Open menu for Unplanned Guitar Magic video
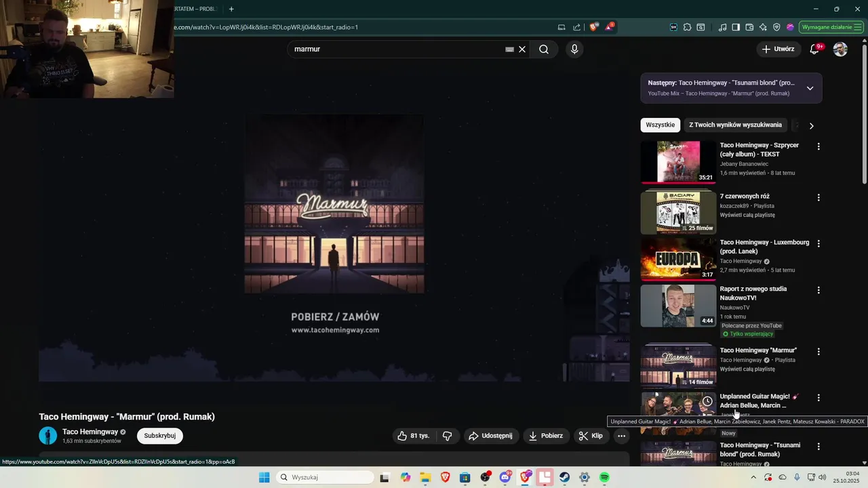 [818, 398]
